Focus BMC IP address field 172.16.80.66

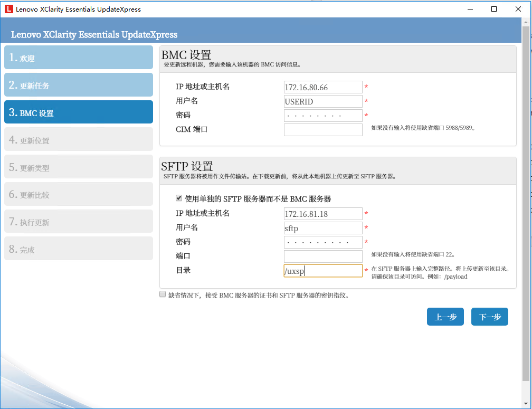pyautogui.click(x=323, y=87)
